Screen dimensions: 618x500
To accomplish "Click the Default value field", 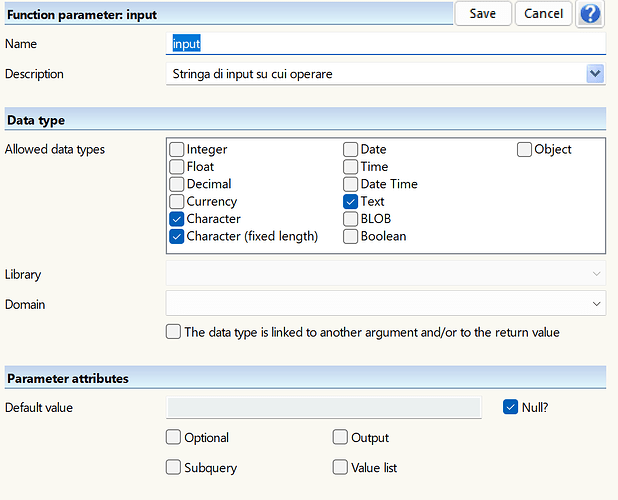I will point(324,408).
